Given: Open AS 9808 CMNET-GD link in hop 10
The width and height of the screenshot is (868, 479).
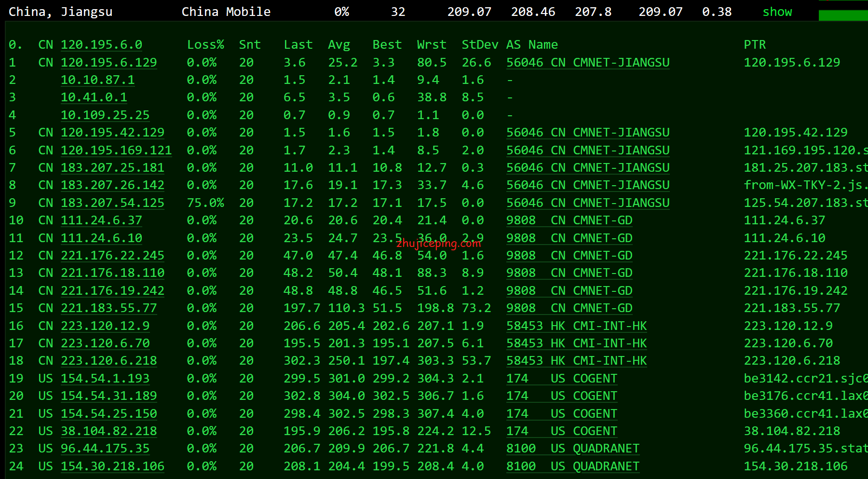Looking at the screenshot, I should coord(570,220).
